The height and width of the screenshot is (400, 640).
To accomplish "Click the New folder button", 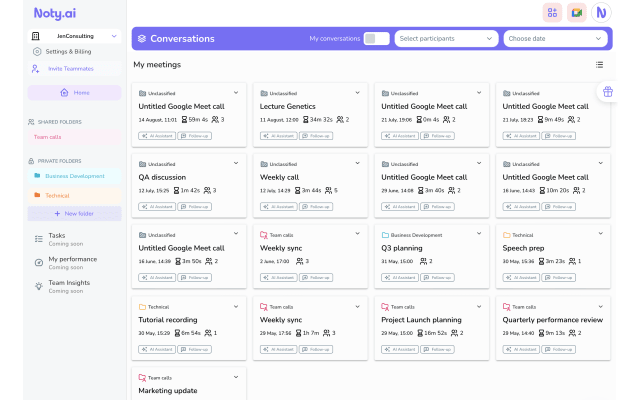I will (x=74, y=213).
